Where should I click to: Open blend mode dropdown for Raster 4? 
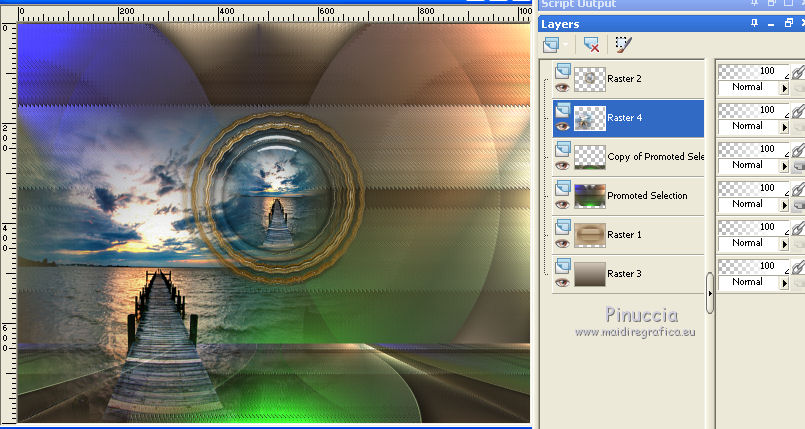point(784,127)
